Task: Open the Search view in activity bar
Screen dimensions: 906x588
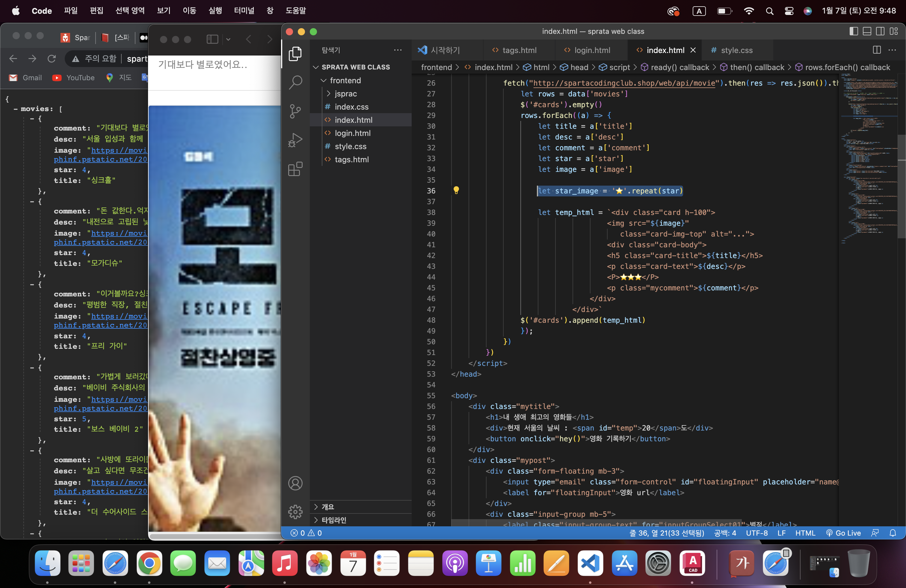Action: 295,82
